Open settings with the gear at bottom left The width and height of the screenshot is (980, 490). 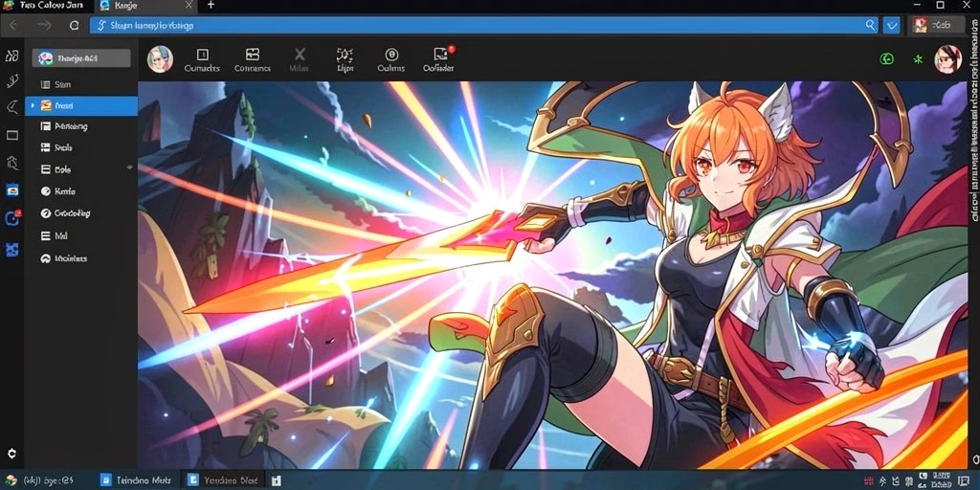pos(11,454)
